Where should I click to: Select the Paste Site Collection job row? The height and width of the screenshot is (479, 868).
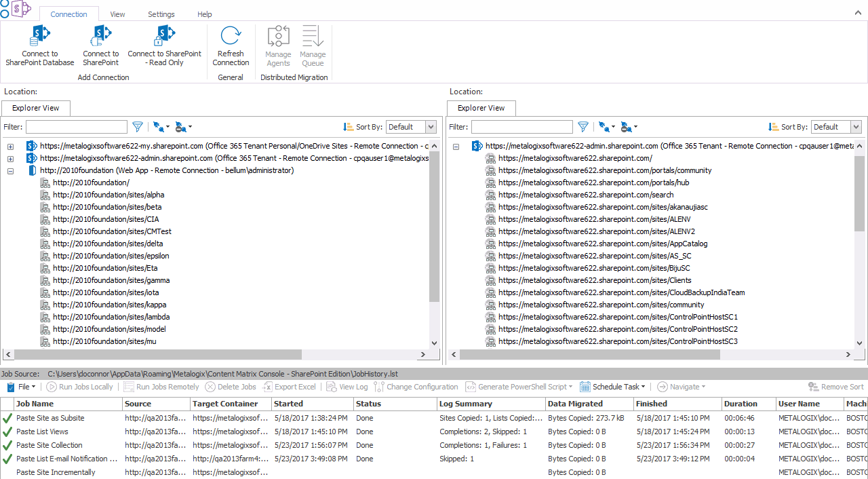50,445
